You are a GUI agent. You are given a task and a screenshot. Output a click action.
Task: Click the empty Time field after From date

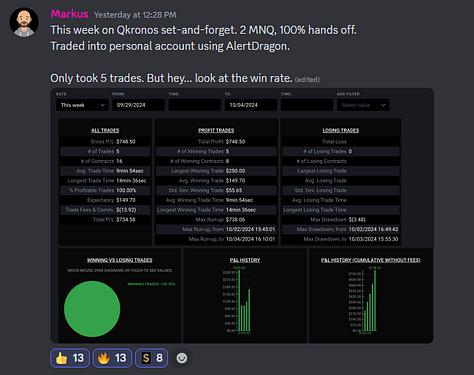[195, 105]
